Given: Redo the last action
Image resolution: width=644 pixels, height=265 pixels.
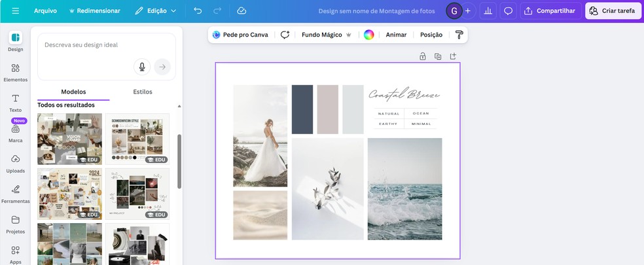Looking at the screenshot, I should click(x=218, y=11).
